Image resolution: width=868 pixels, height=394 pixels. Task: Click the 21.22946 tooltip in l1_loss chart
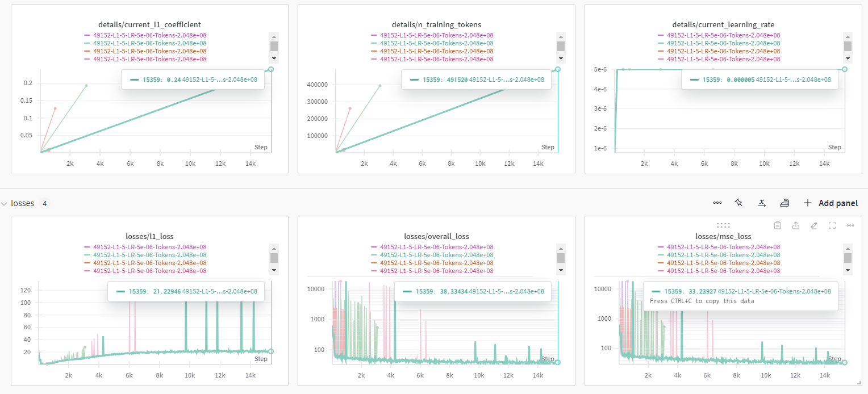click(186, 291)
